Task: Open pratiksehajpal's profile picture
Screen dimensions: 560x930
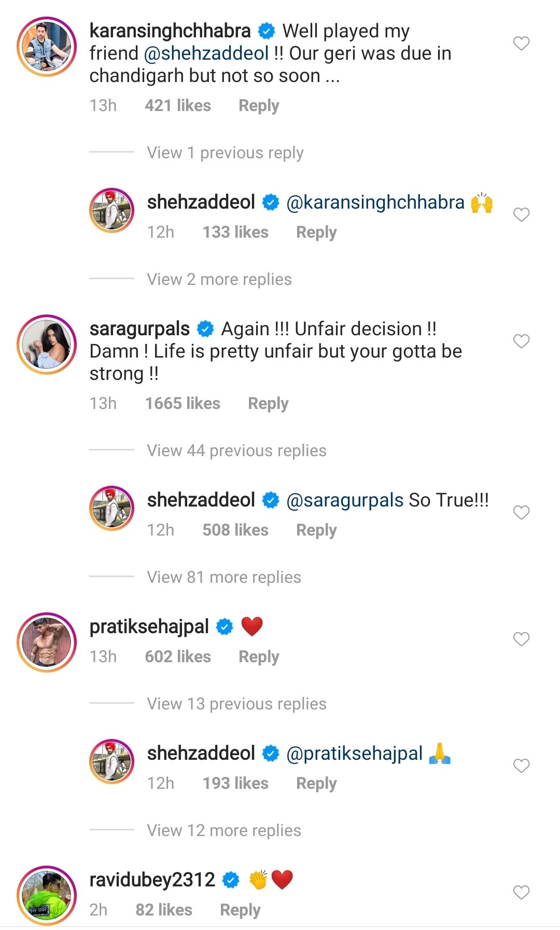Action: pos(47,642)
